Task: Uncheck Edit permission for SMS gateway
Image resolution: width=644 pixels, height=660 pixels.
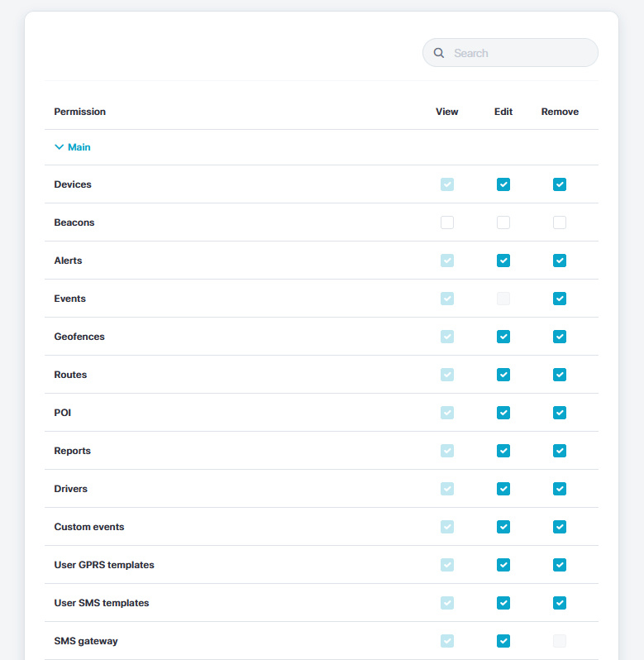Action: tap(503, 641)
